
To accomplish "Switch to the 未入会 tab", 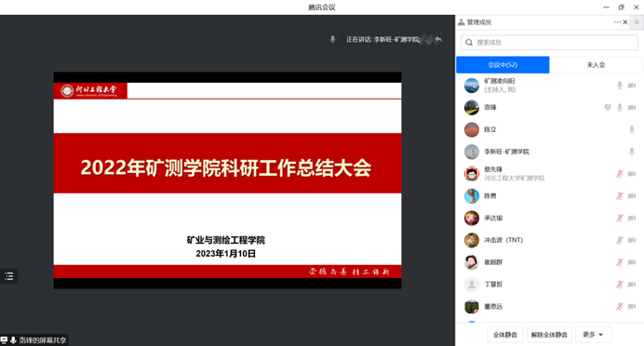I will [596, 65].
